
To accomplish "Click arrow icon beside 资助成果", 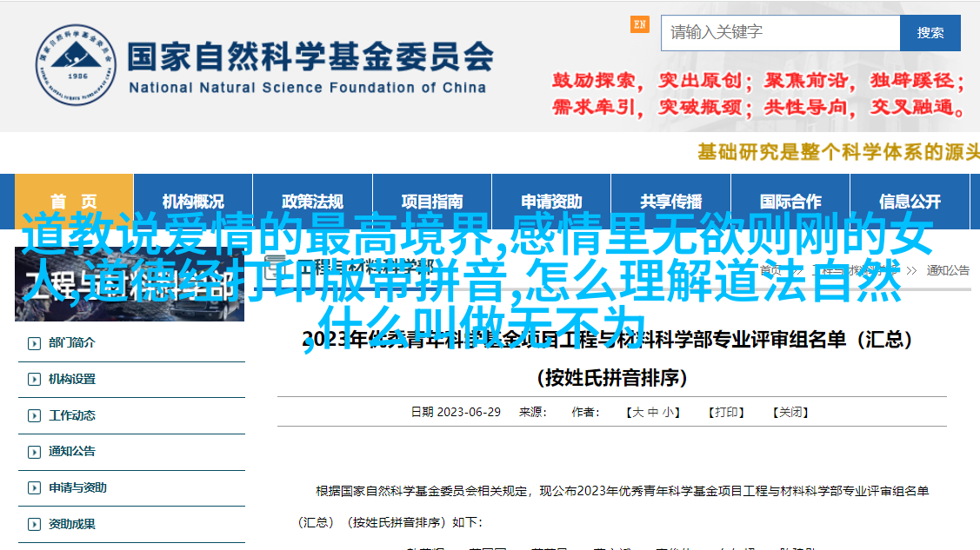I will click(34, 525).
